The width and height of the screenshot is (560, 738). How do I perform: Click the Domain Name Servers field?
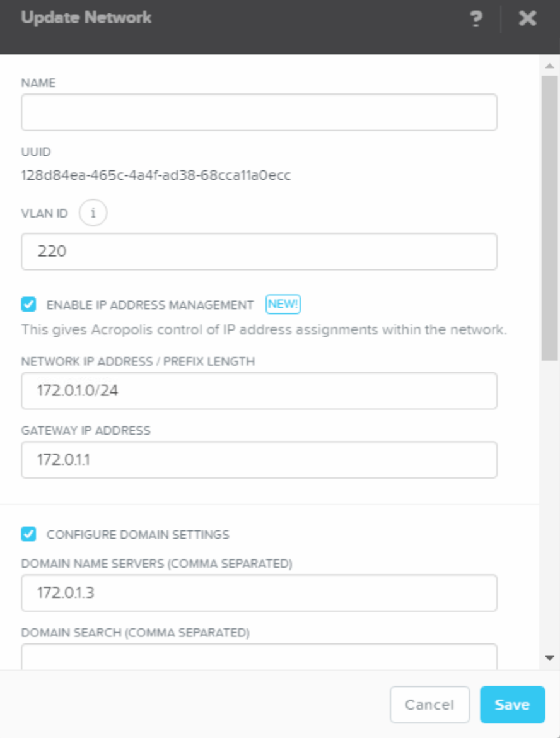tap(259, 593)
